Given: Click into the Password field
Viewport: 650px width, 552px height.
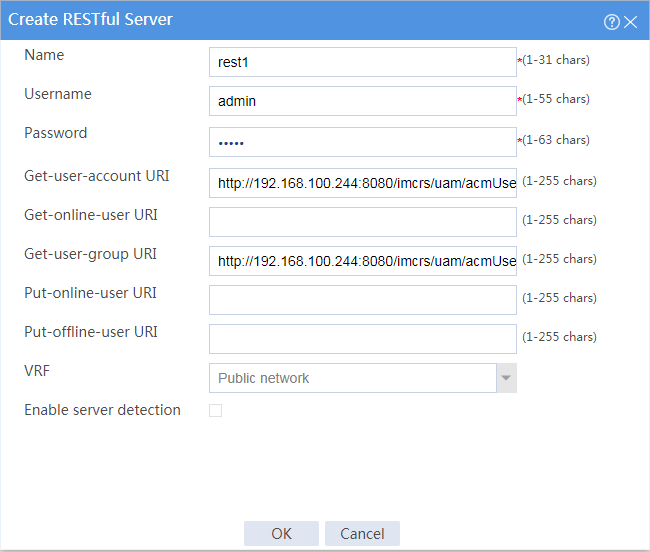Looking at the screenshot, I should 363,142.
